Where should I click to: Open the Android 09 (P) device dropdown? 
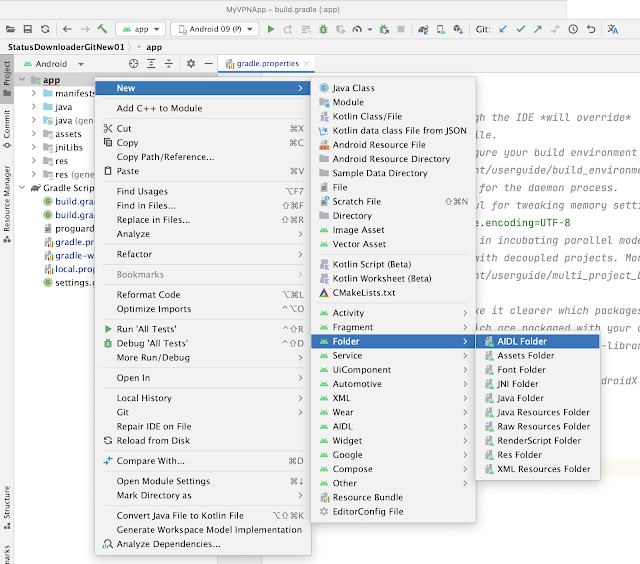tap(214, 29)
